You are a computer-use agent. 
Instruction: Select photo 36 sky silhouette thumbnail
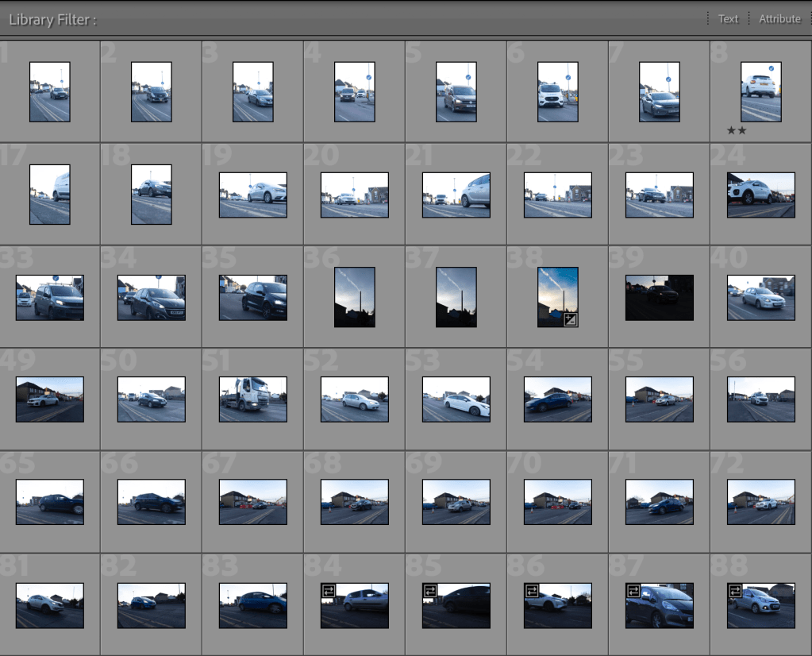point(355,297)
